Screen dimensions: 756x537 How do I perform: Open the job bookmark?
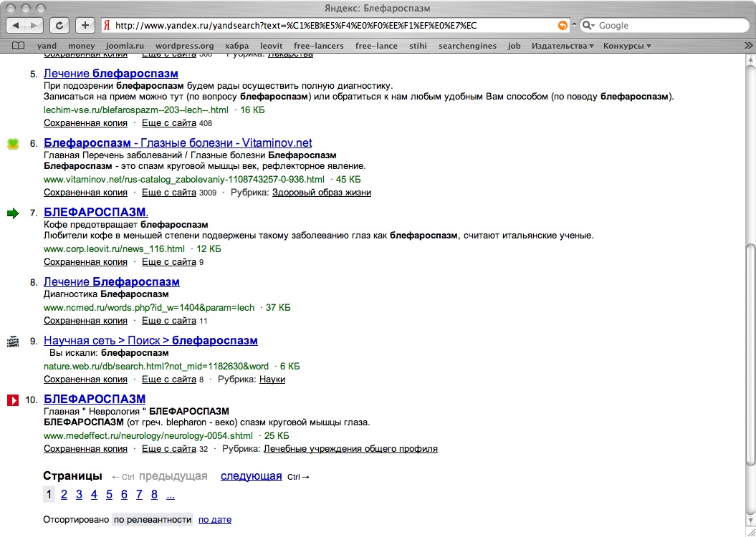(514, 46)
